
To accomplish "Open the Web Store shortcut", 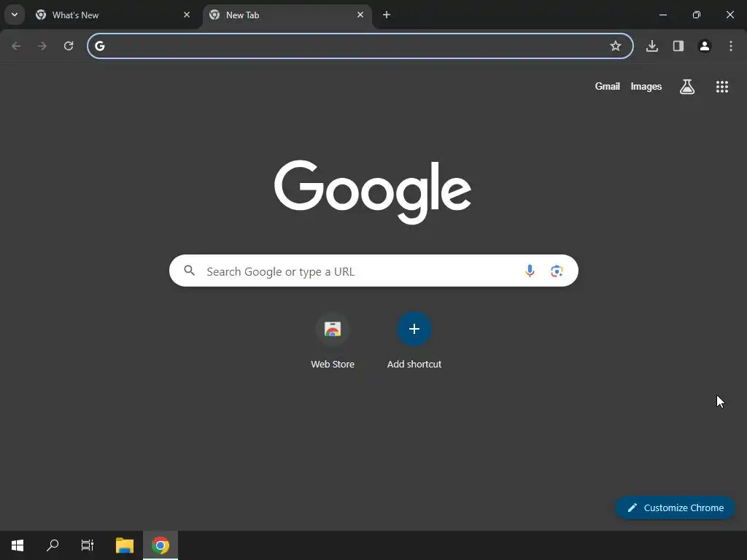I will (x=333, y=341).
